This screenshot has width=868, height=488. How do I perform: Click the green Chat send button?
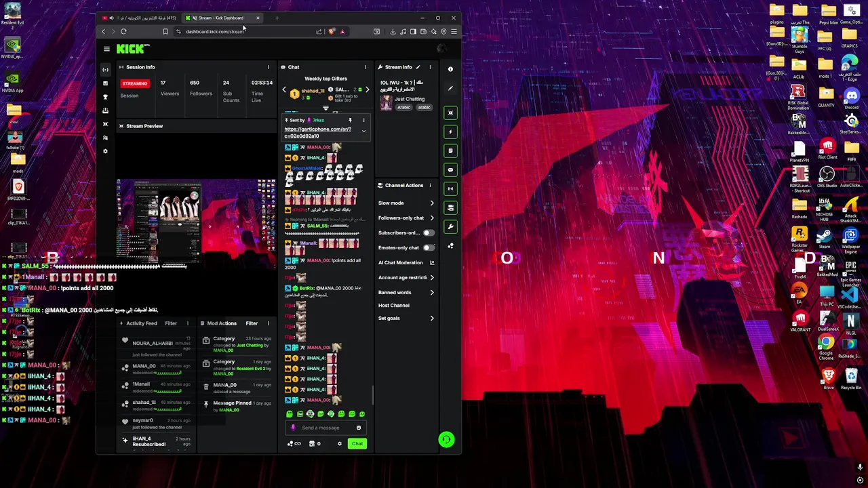point(357,444)
